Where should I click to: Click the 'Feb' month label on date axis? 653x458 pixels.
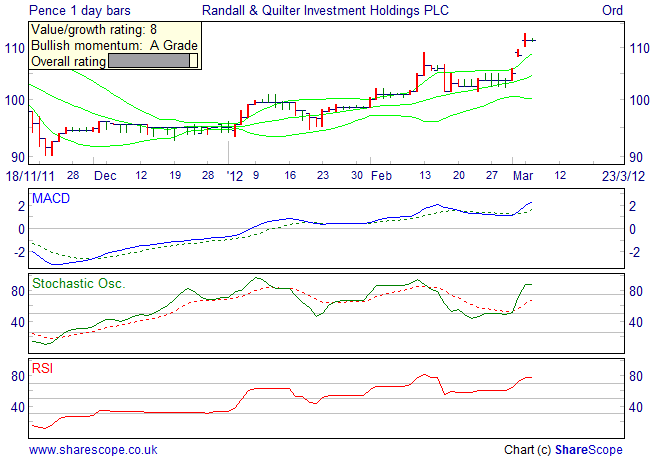(x=381, y=176)
